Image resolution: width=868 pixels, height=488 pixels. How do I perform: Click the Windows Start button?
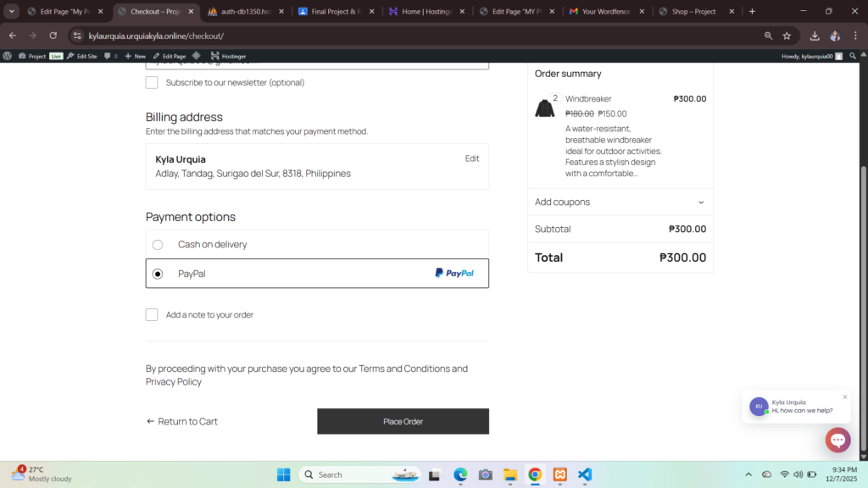[283, 474]
